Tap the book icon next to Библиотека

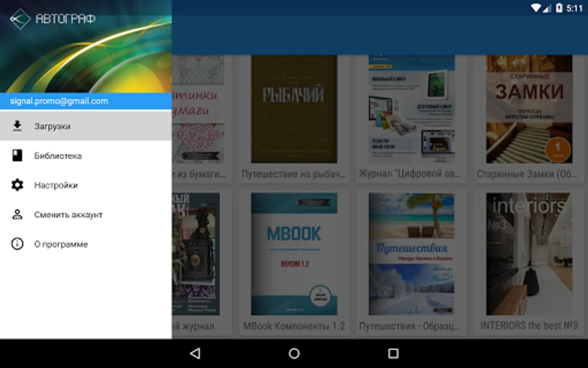pos(17,155)
